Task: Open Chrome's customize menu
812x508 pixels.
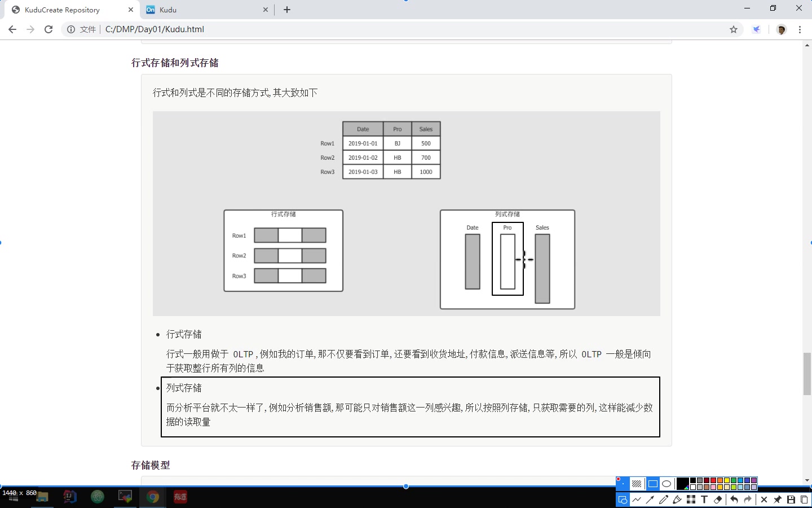Action: [800, 29]
